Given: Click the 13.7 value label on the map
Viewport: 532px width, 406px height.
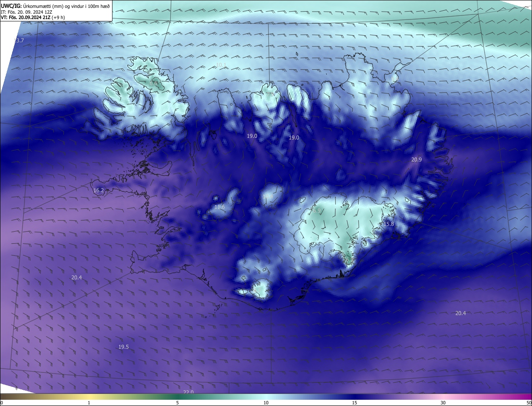Looking at the screenshot, I should point(19,40).
